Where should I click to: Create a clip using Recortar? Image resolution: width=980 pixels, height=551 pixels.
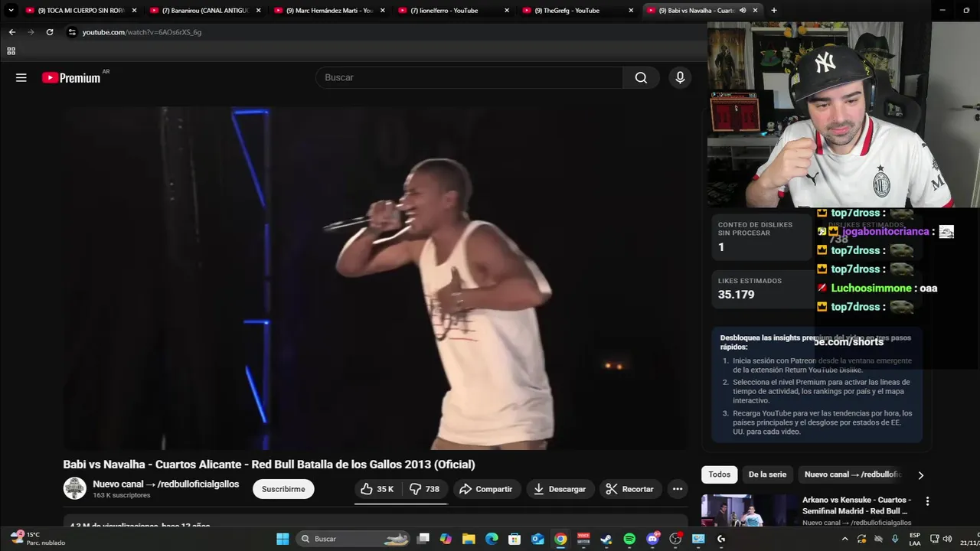(630, 489)
